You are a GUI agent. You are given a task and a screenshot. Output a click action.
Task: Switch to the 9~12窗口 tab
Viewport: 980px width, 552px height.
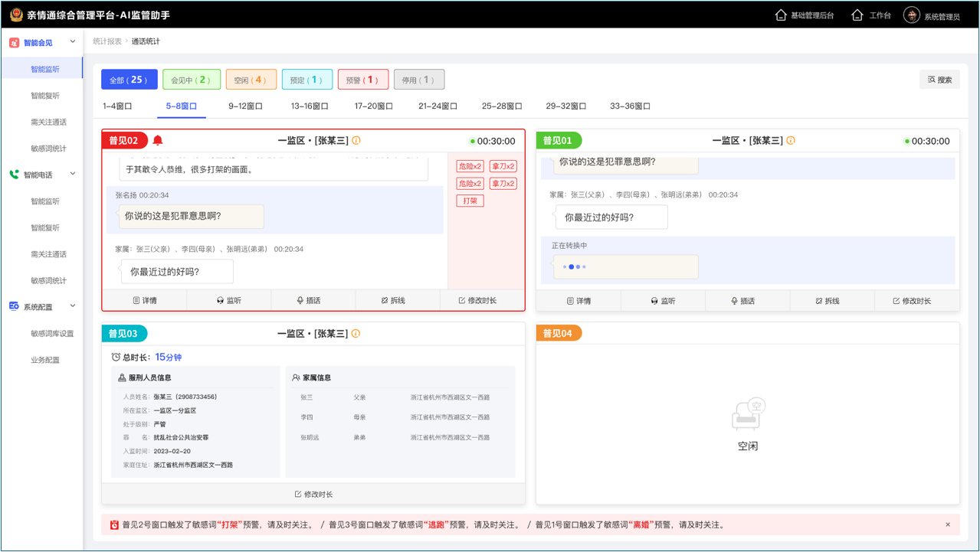(x=245, y=106)
